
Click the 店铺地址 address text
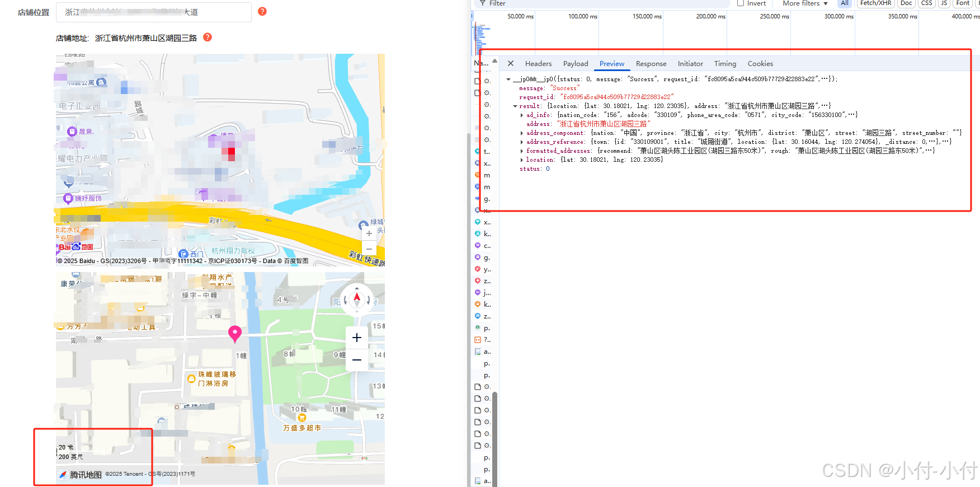coord(146,38)
